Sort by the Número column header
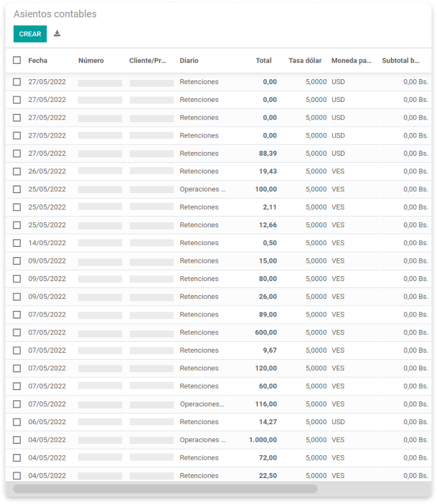Viewport: 437px width, 504px height. 91,60
